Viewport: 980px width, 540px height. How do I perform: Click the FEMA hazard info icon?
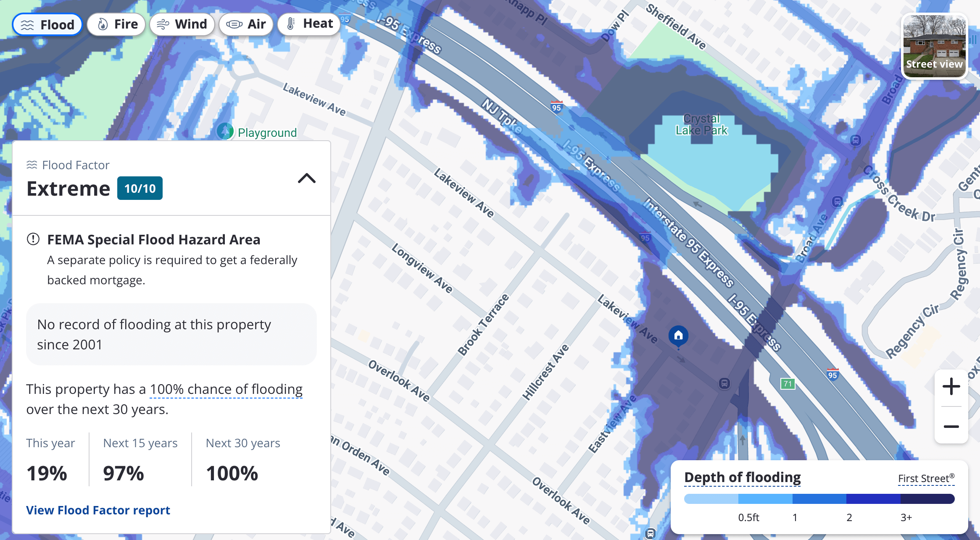pos(32,238)
